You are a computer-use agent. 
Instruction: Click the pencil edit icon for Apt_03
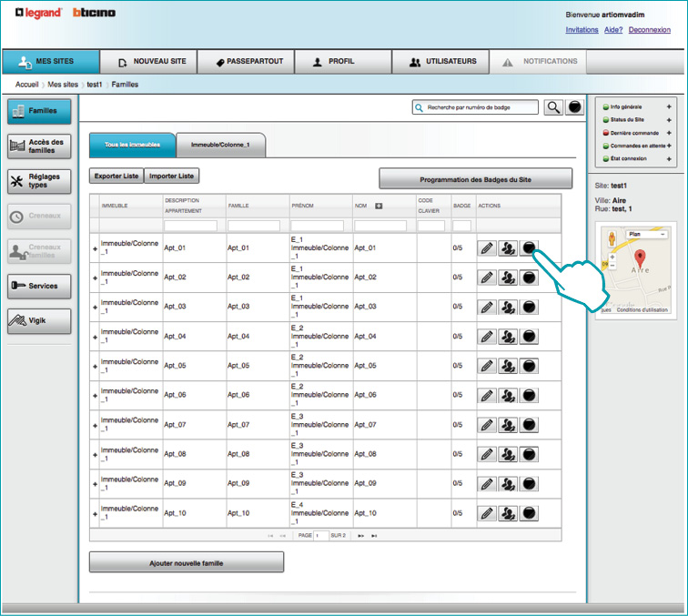click(x=487, y=308)
